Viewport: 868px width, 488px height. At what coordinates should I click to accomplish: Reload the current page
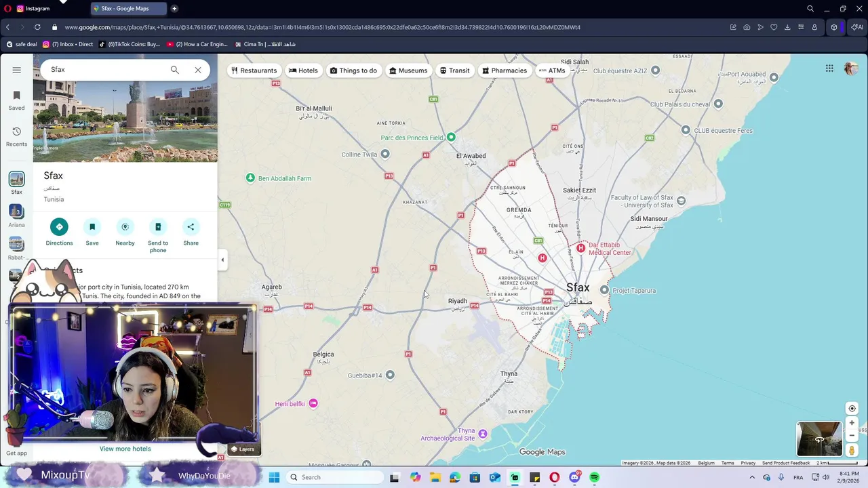tap(37, 27)
